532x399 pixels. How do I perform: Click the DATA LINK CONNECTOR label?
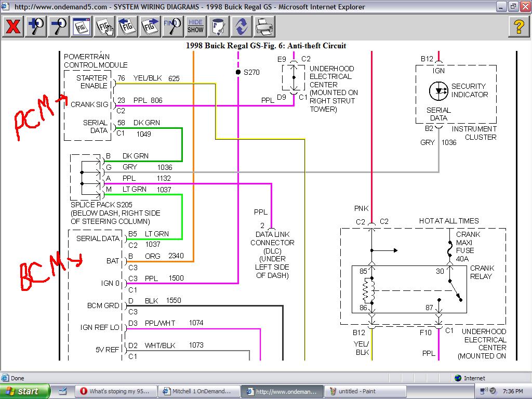[272, 238]
